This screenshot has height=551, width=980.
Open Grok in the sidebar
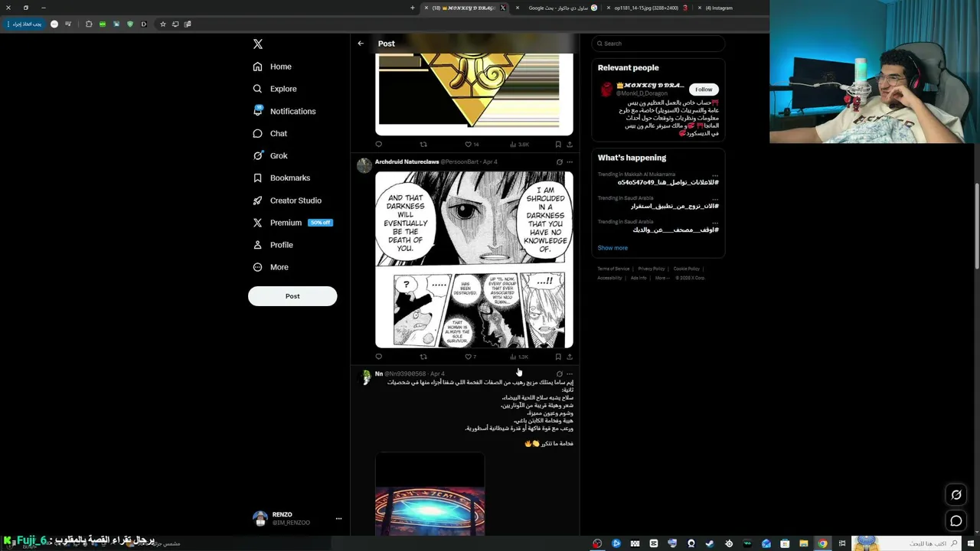pyautogui.click(x=270, y=155)
